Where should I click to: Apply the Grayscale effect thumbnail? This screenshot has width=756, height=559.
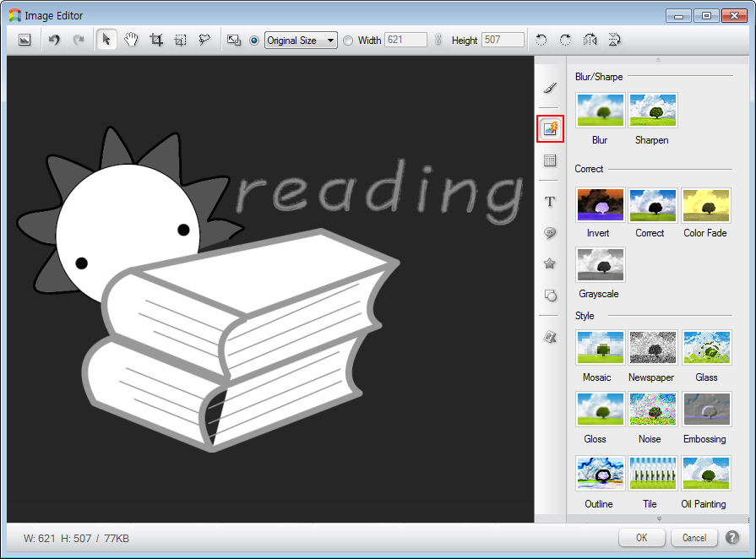600,265
